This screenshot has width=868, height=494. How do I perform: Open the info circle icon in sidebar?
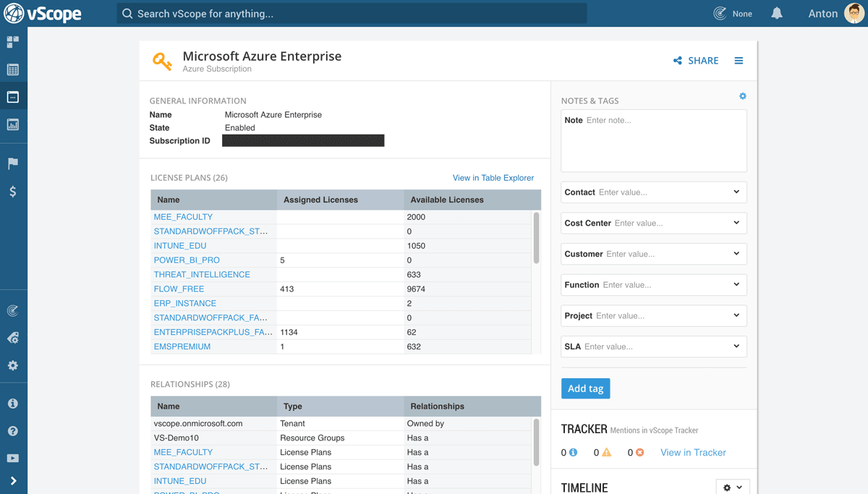(x=13, y=404)
